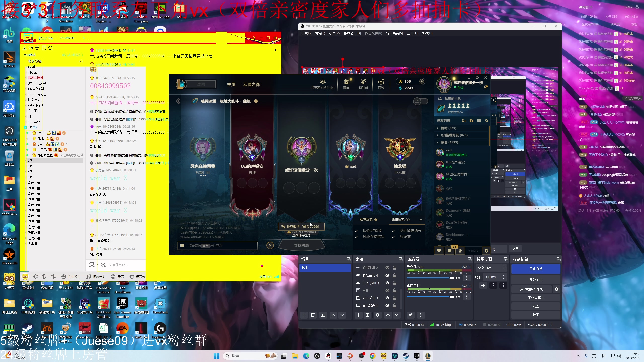The image size is (644, 362).
Task: Click the YY voice mic icon in bottom toolbar
Action: [44, 277]
